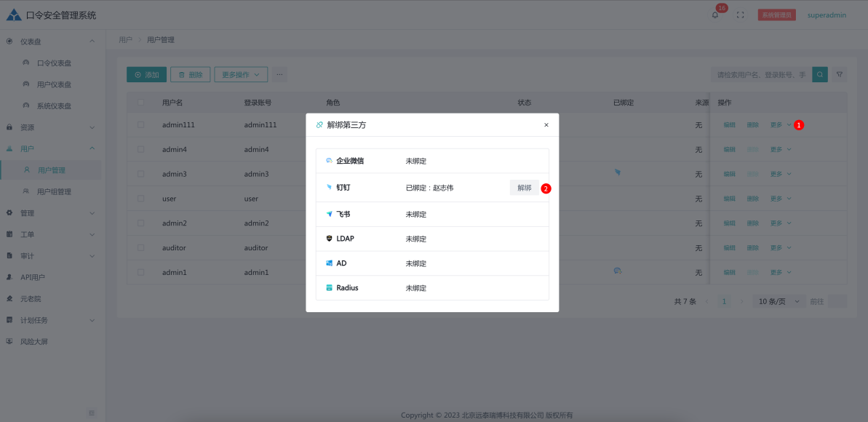Click the search magnifier button
This screenshot has height=422, width=868.
point(820,74)
